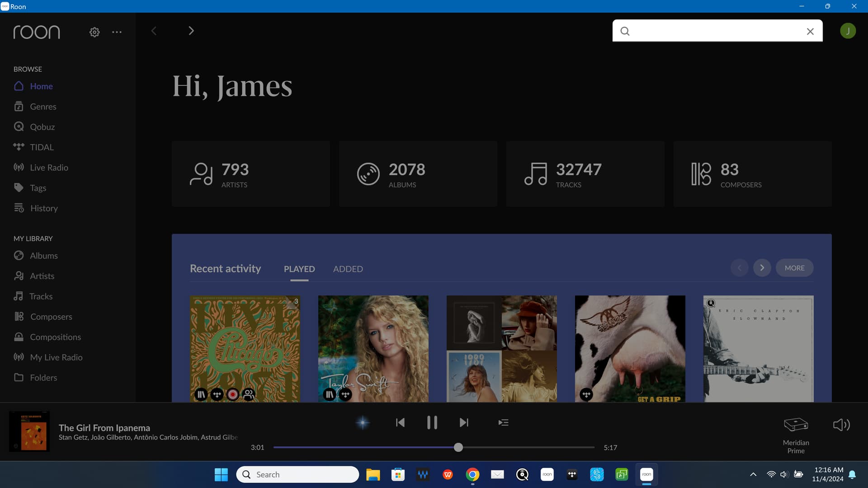Switch to the PLAYED tab
868x488 pixels.
pos(299,269)
